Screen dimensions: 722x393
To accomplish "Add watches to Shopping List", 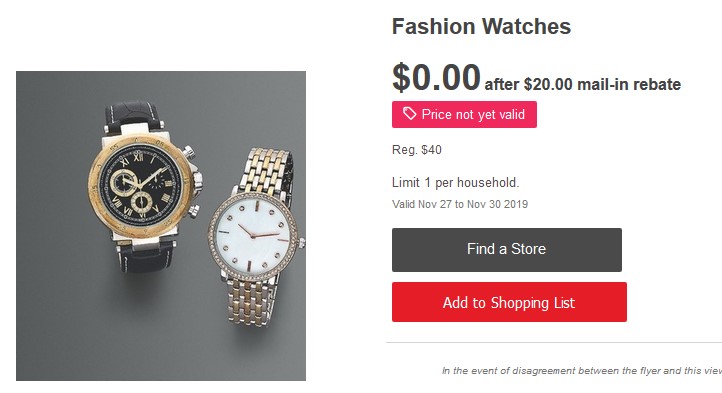I will pos(509,302).
